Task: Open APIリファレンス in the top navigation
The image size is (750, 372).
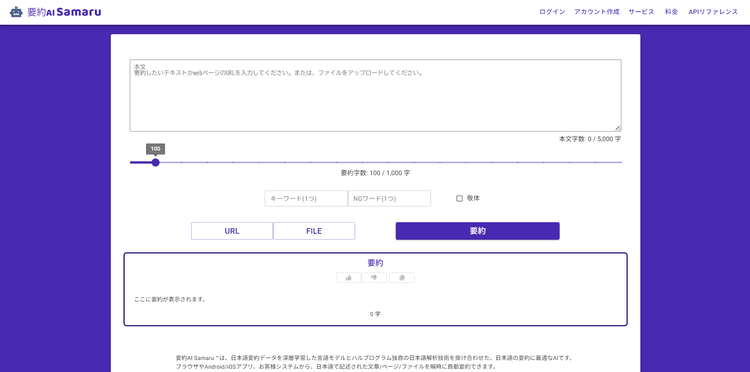Action: point(713,12)
